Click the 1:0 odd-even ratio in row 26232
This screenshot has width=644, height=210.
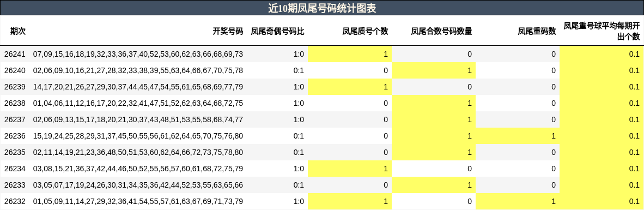tap(299, 202)
